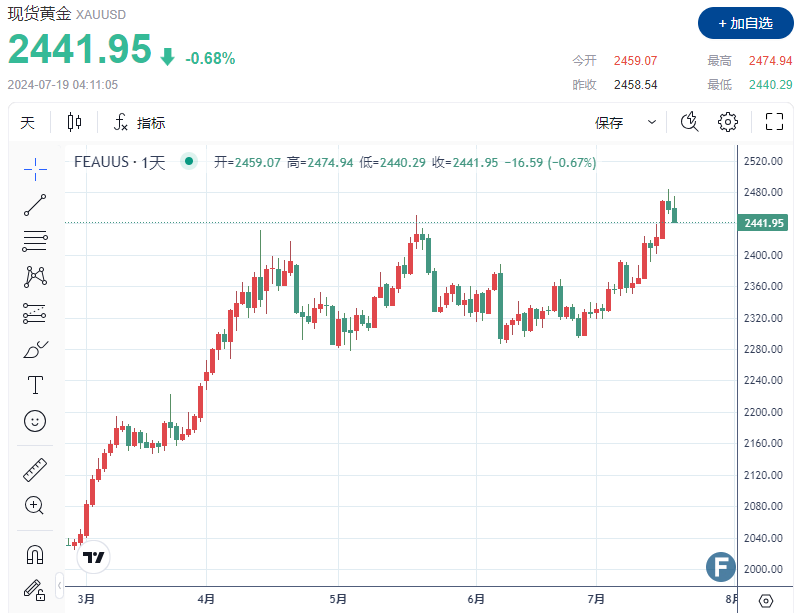Click the 2441.95 price axis label
The image size is (804, 613).
click(x=763, y=223)
